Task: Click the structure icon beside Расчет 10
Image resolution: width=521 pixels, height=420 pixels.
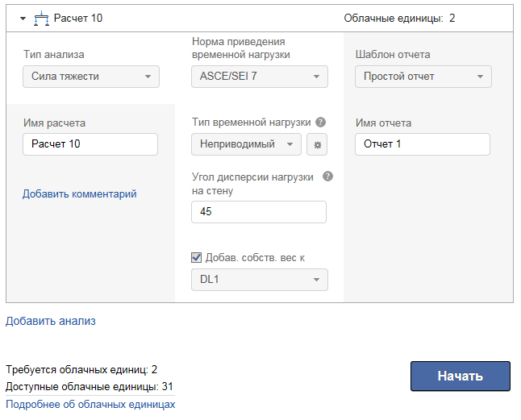Action: pos(42,18)
